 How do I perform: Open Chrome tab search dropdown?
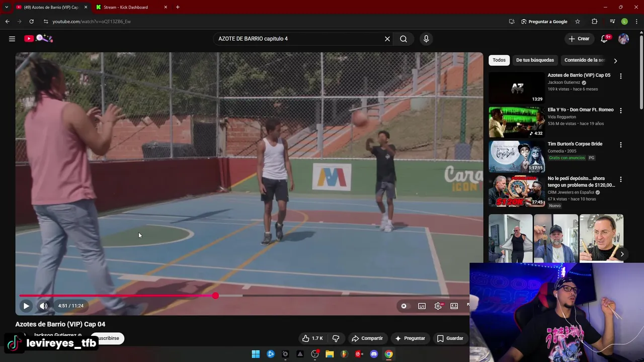click(6, 7)
